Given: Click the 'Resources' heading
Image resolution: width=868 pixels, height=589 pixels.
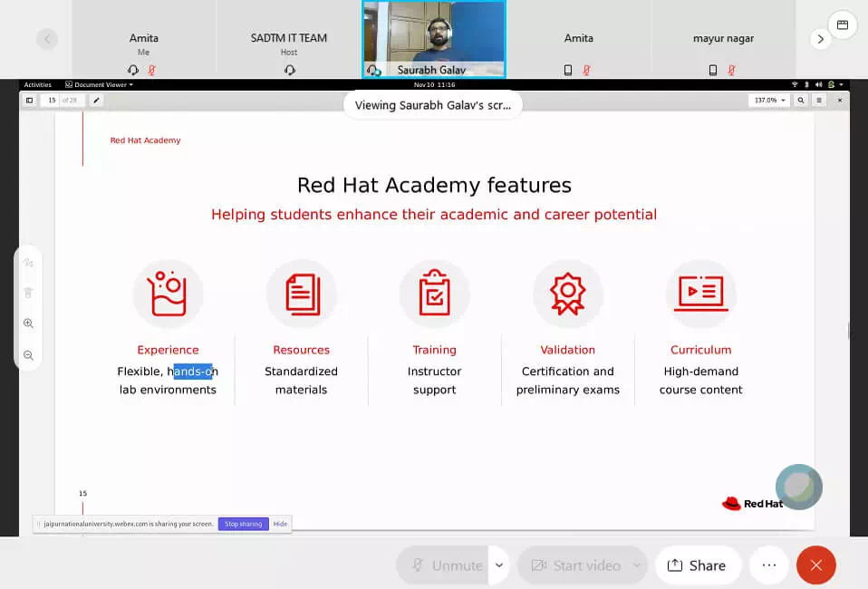Looking at the screenshot, I should 301,350.
